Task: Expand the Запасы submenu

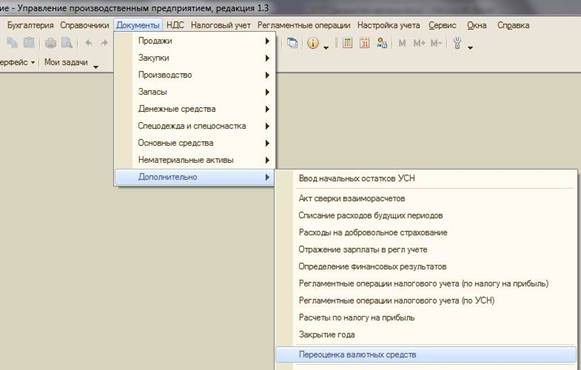Action: click(x=194, y=92)
